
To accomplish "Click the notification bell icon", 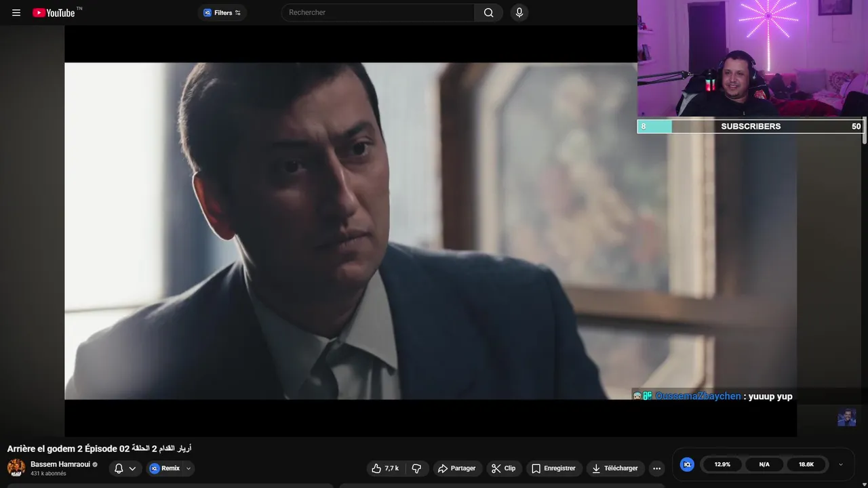I will 119,468.
